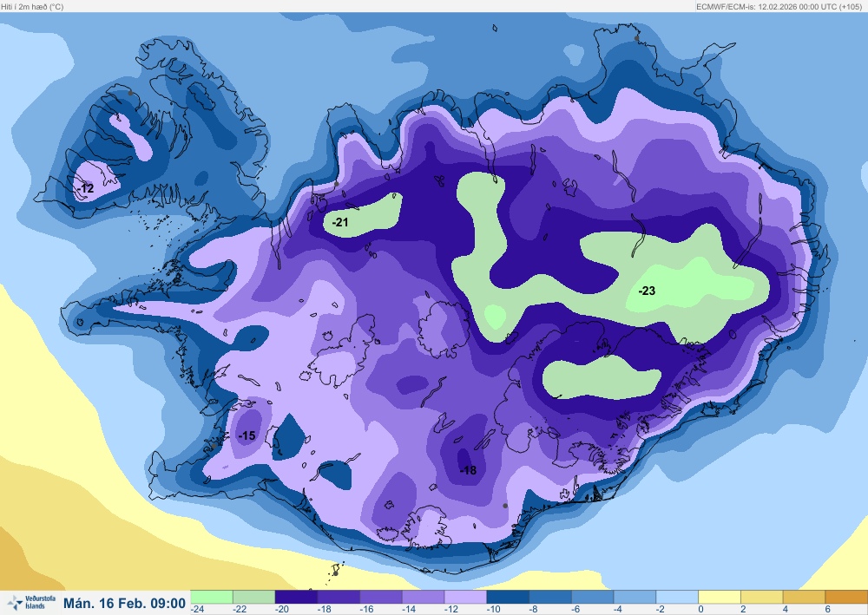
Task: Pick the 4 to 6 golden legend swatch
Action: (805, 597)
